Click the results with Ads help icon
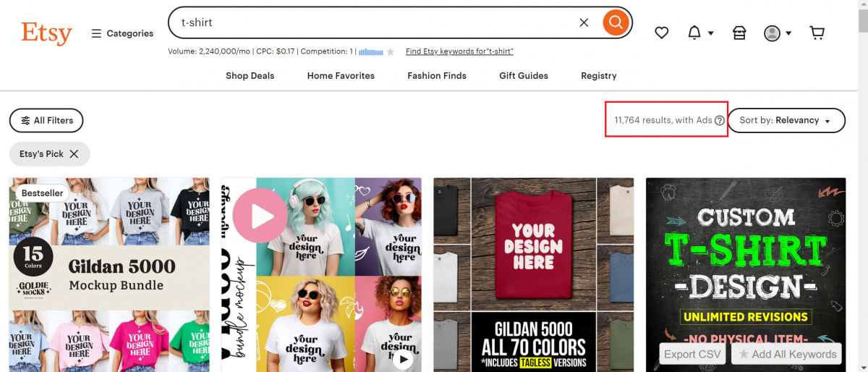The width and height of the screenshot is (868, 372). (720, 121)
